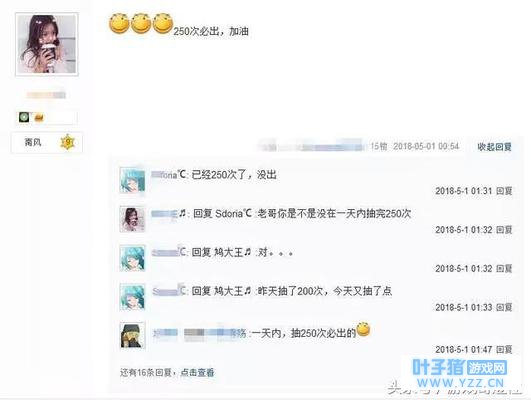The height and width of the screenshot is (400, 531).
Task: Click the girl avatar on second reply
Action: [x=132, y=219]
